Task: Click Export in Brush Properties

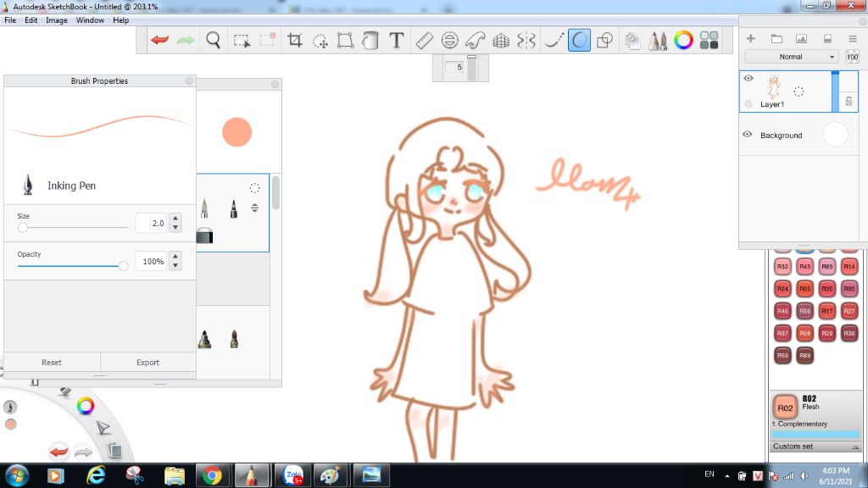Action: (147, 363)
